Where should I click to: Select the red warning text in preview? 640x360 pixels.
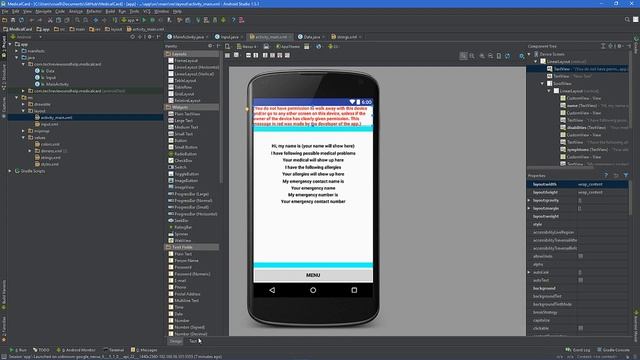pos(312,116)
